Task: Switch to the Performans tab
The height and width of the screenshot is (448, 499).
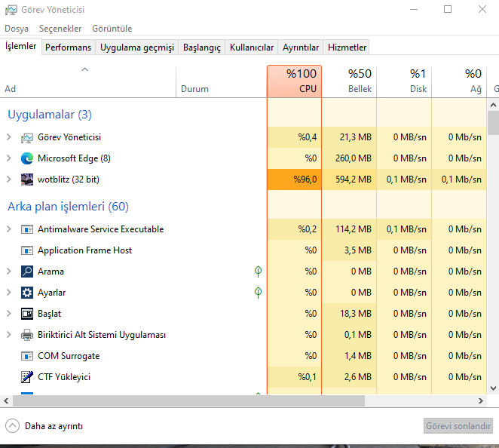Action: pyautogui.click(x=68, y=48)
